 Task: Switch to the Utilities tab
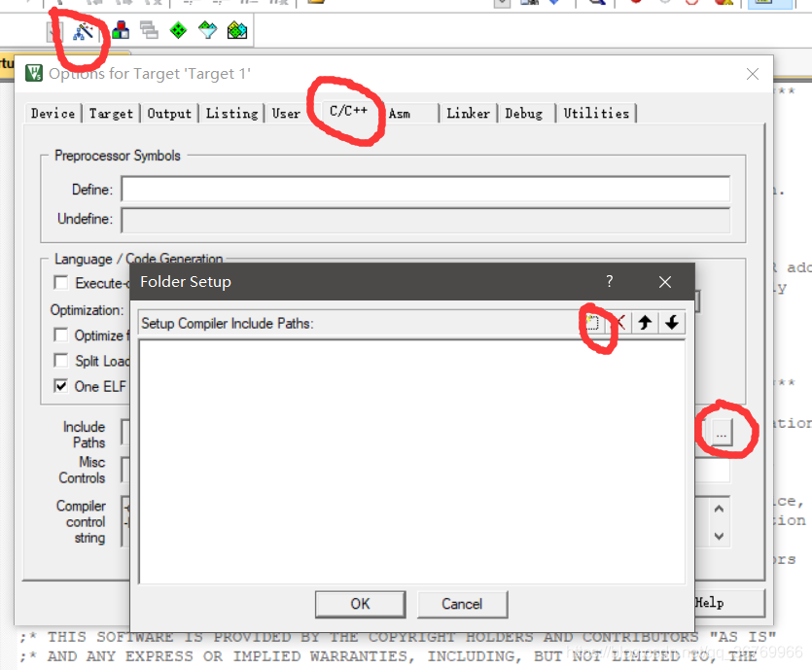(596, 113)
